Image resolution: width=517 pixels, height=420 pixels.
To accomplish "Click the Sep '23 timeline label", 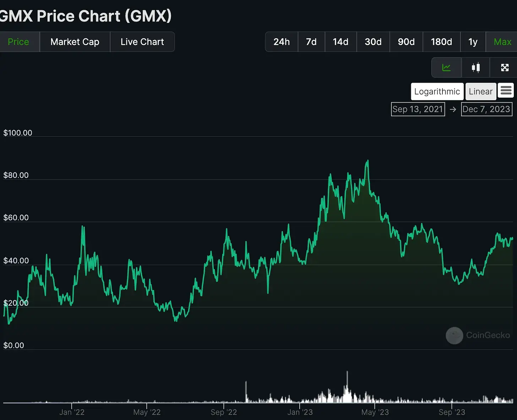I will 452,412.
